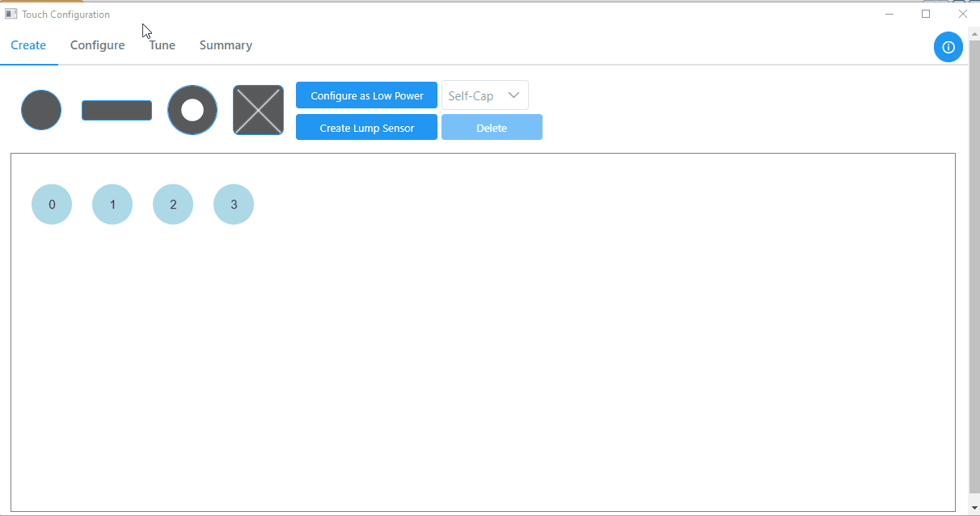Select button sensor 0
Screen dimensions: 980x516
tap(52, 205)
